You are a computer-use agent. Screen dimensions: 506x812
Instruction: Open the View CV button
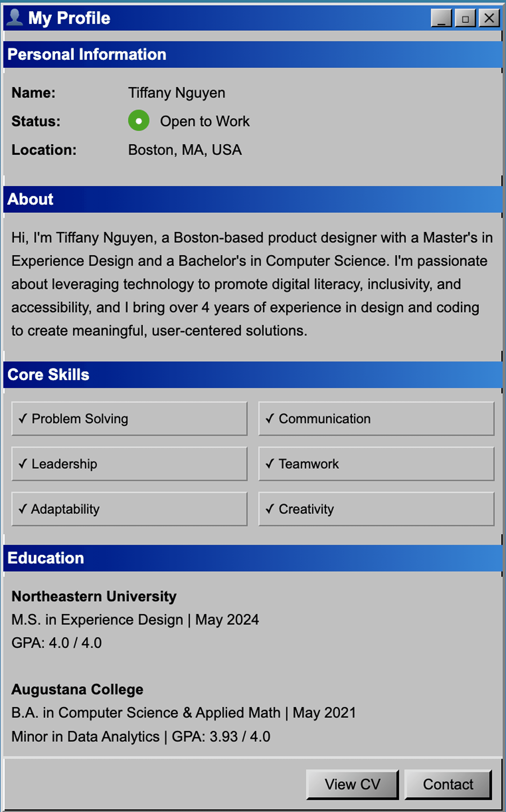[x=352, y=784]
